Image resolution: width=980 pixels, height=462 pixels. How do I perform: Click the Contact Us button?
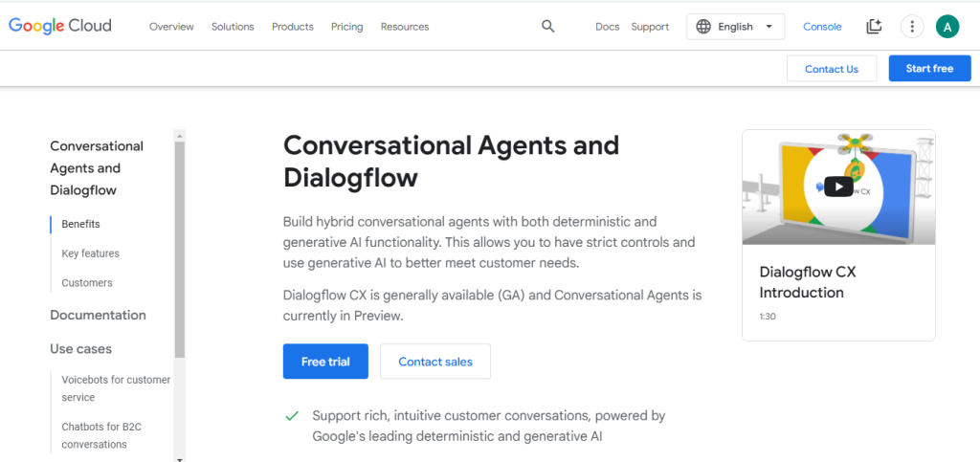(832, 69)
